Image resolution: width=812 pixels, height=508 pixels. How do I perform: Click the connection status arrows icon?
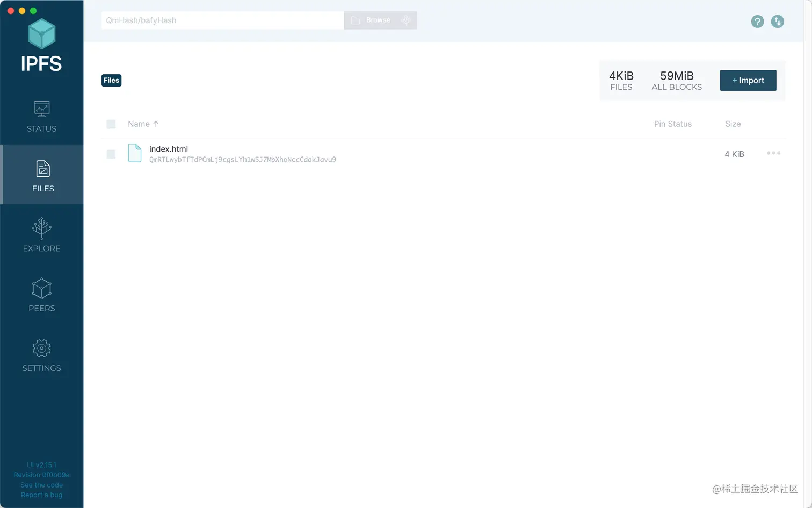[777, 22]
